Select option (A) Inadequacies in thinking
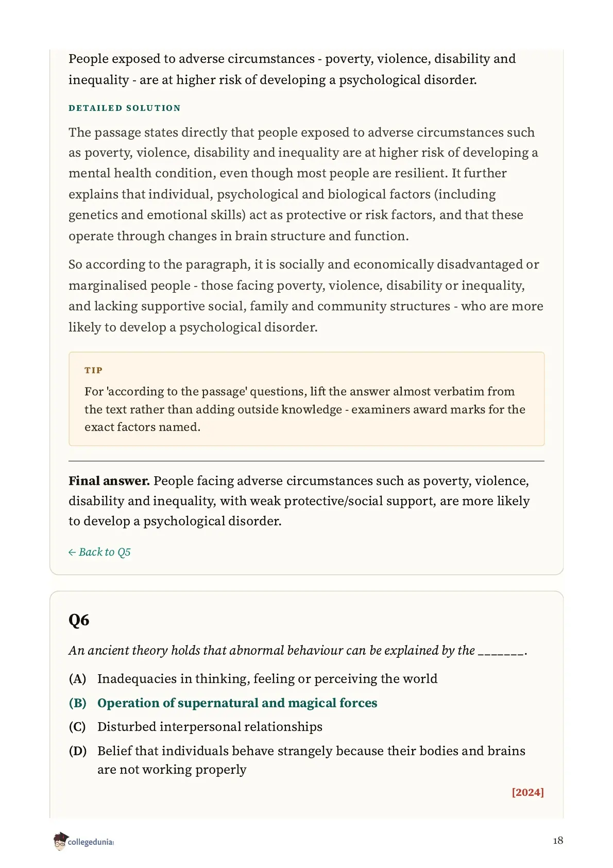613x868 pixels. pyautogui.click(x=253, y=679)
